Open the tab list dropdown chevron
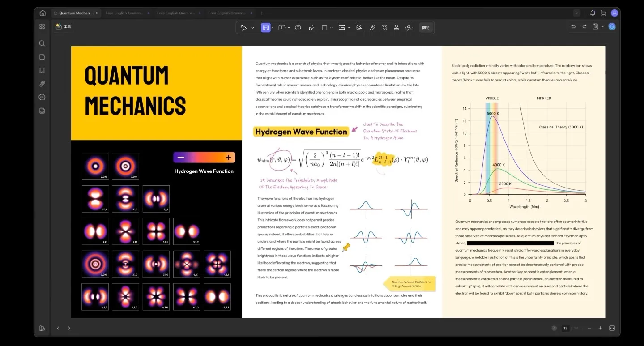The width and height of the screenshot is (644, 346). click(x=576, y=13)
